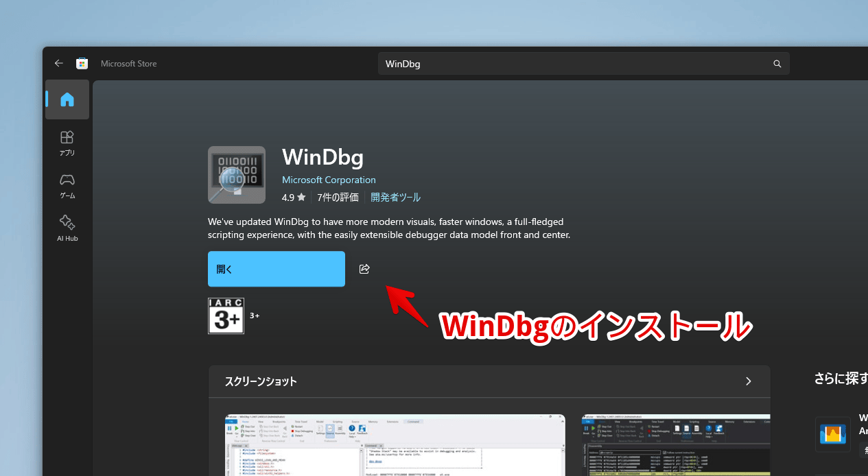Open the アプリ section in the sidebar

pos(67,143)
